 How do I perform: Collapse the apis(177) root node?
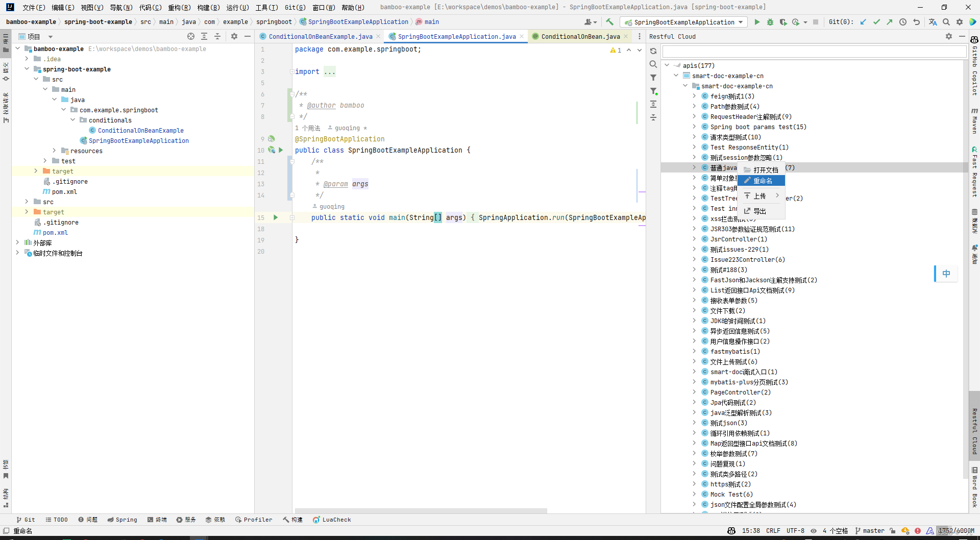point(667,65)
